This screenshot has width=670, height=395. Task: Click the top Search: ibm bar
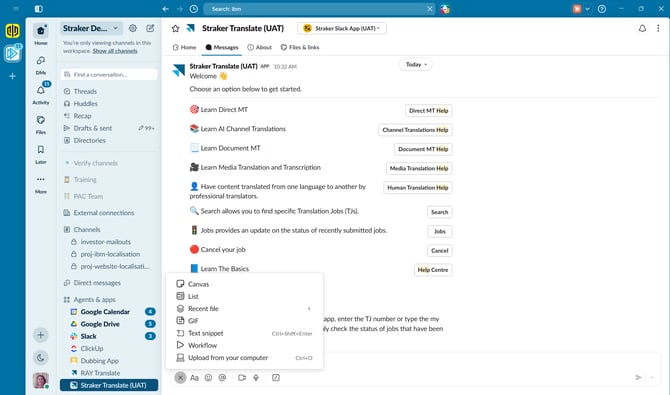pos(319,9)
